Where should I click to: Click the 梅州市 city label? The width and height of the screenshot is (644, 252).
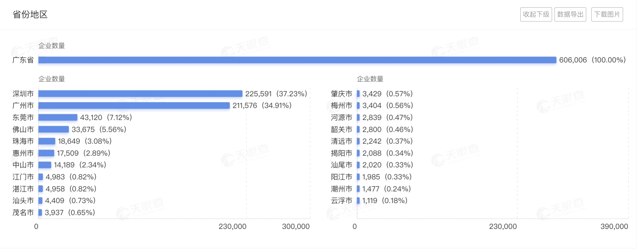click(x=341, y=106)
